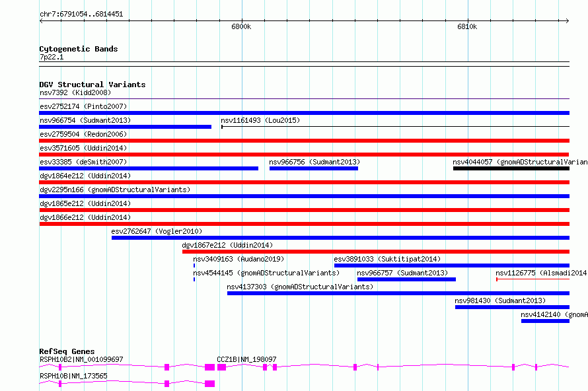Select the nsv3409163 (Audano2019) label
Screen dimensions: 588x391
click(239, 259)
